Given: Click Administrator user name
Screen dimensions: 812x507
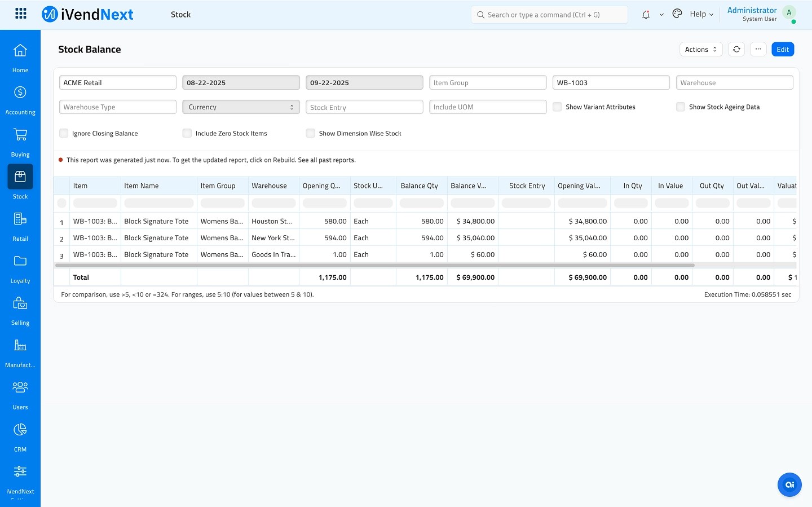Looking at the screenshot, I should pos(752,10).
